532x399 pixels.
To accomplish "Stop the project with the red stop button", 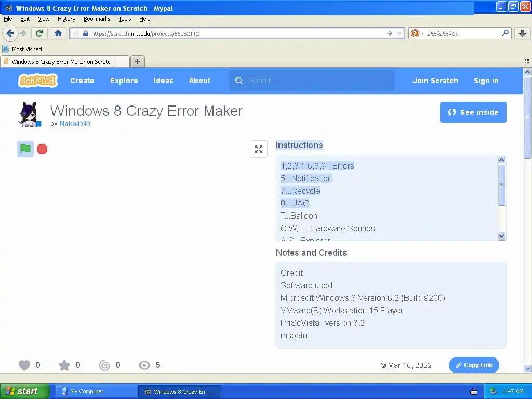I will pos(42,149).
